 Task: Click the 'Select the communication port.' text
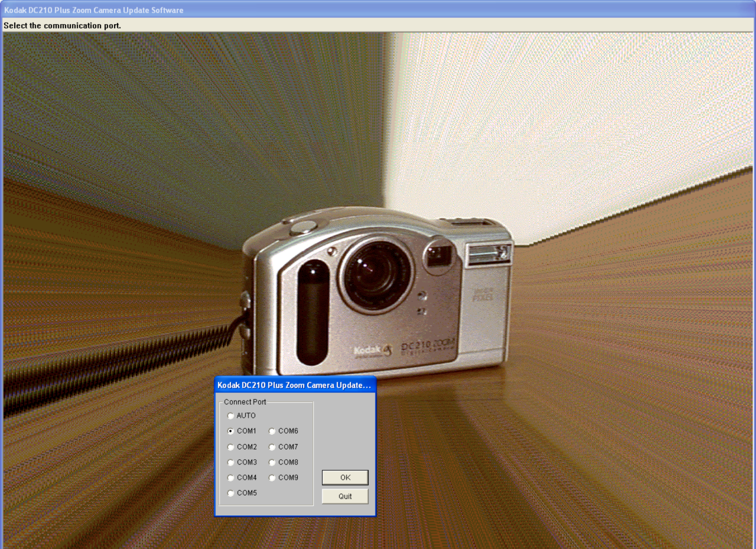pyautogui.click(x=62, y=26)
